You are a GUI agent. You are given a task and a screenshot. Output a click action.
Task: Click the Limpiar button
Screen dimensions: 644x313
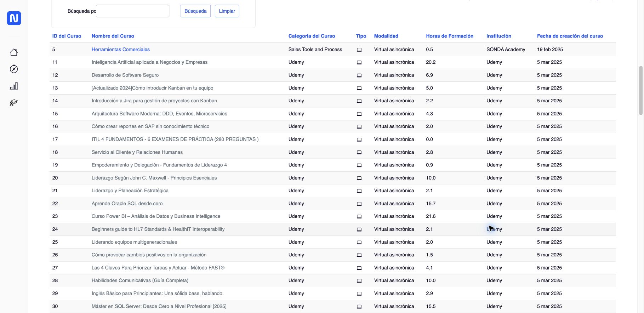[x=227, y=11]
